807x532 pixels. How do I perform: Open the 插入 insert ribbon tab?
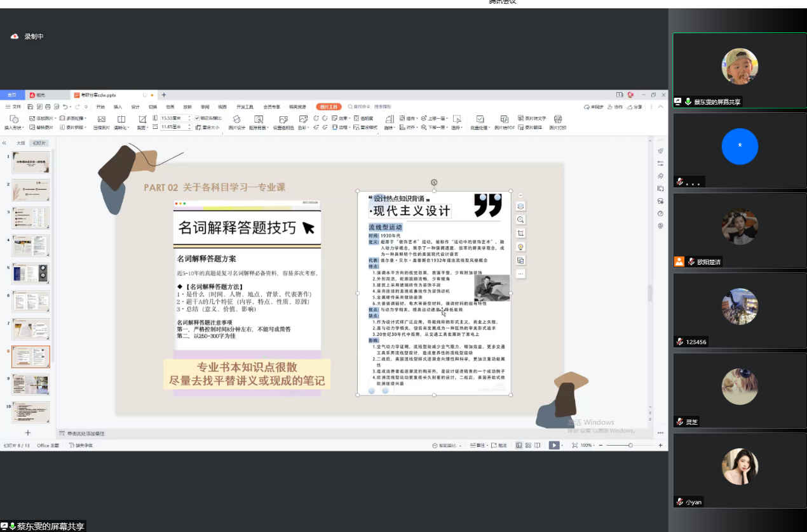point(118,107)
